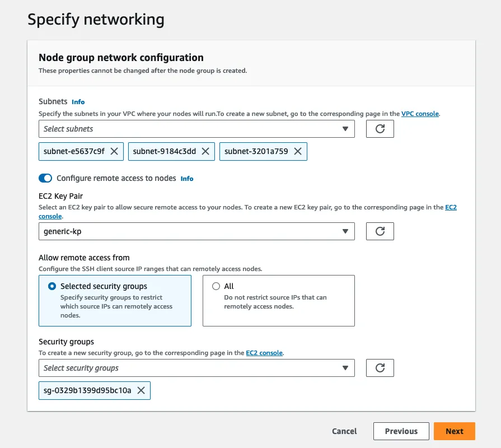Click the Specify networking page title

(x=96, y=20)
